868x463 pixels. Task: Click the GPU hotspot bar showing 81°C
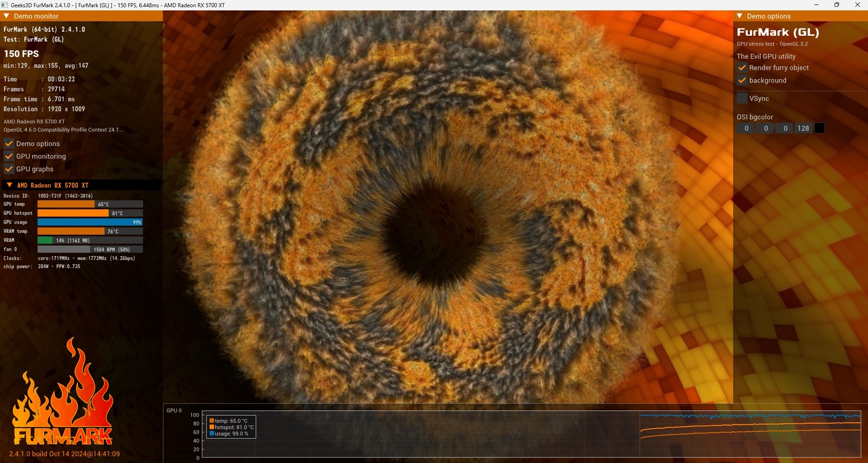pos(90,213)
